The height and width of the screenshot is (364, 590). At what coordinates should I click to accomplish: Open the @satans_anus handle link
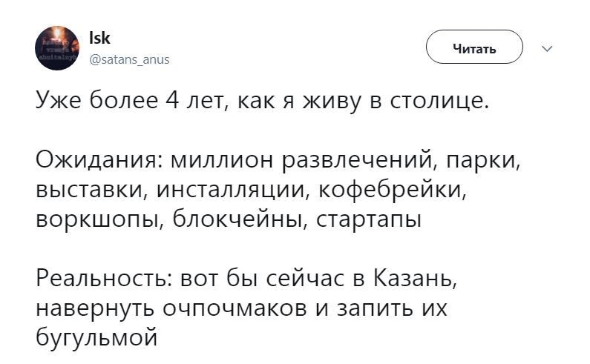(x=129, y=61)
